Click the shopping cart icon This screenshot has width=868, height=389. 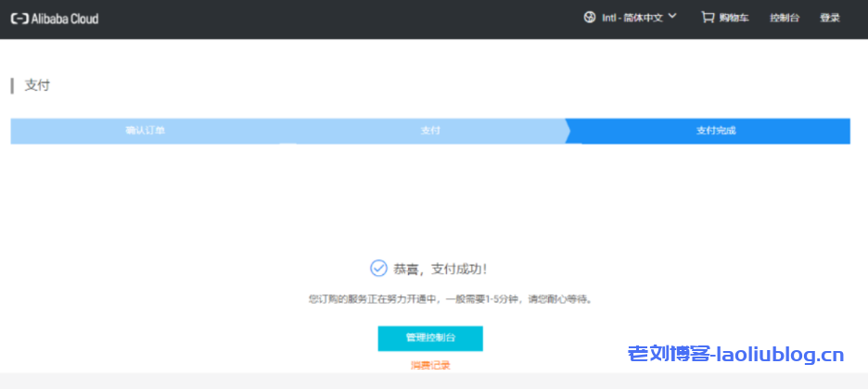point(708,17)
